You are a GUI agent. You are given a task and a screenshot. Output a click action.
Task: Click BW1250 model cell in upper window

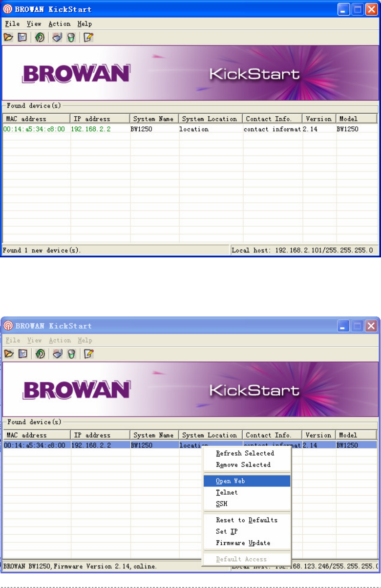347,129
